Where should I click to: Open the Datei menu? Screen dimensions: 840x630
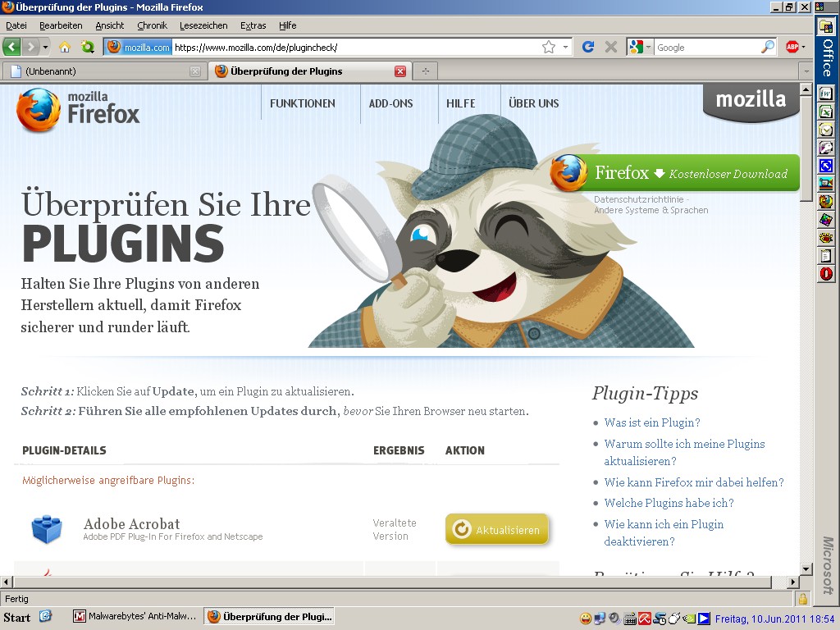[16, 25]
